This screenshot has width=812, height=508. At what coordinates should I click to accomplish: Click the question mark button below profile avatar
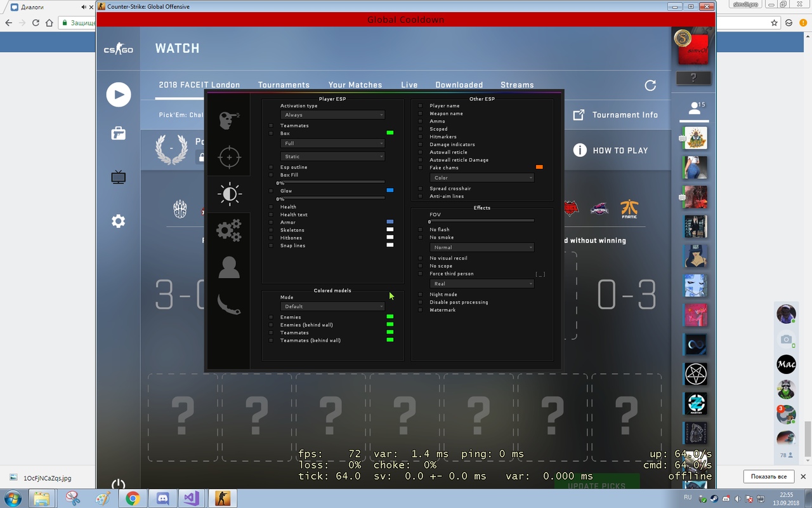pos(693,78)
